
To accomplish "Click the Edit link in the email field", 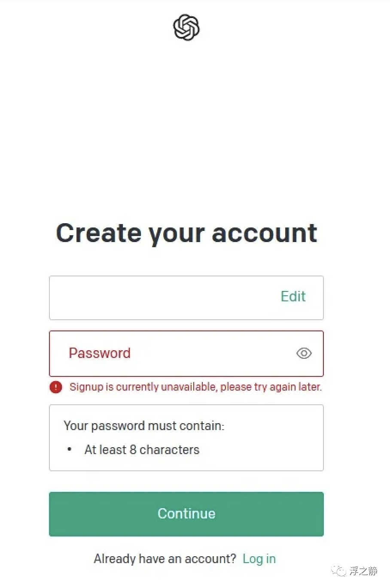I will click(x=293, y=297).
